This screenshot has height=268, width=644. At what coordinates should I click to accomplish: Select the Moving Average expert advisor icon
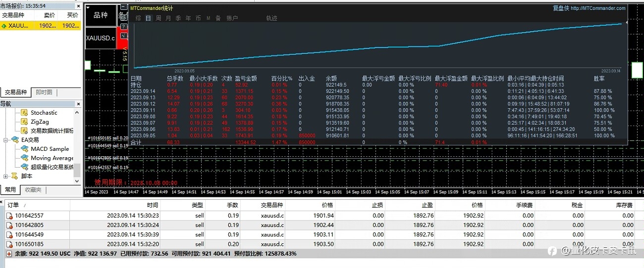click(x=25, y=158)
